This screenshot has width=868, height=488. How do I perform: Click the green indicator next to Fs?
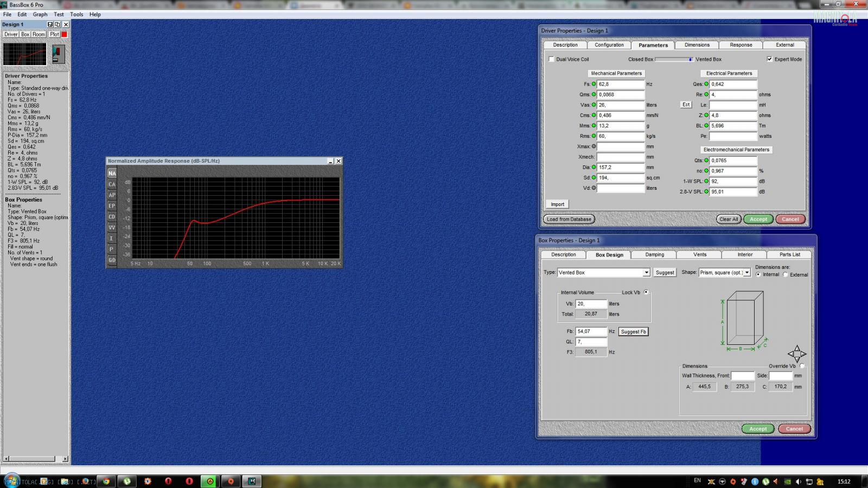[593, 84]
